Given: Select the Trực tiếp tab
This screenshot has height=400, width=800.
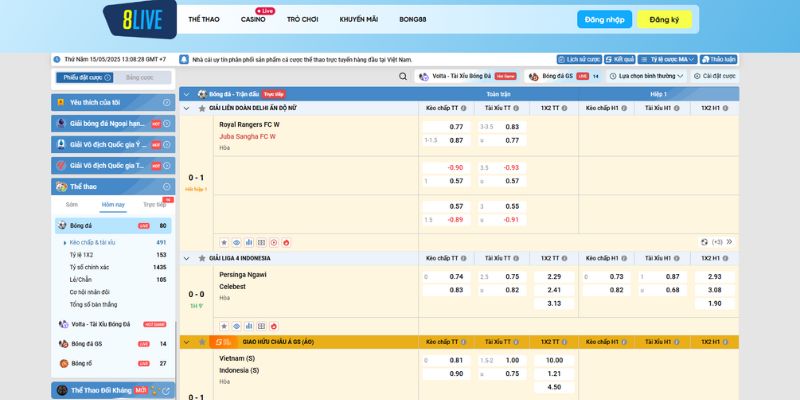Looking at the screenshot, I should click(x=154, y=205).
